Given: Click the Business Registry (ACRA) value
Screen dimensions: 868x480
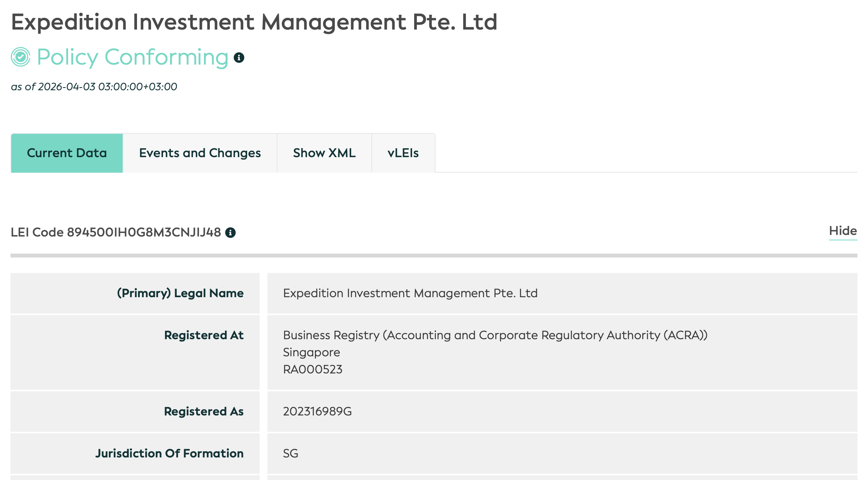Looking at the screenshot, I should [x=495, y=335].
